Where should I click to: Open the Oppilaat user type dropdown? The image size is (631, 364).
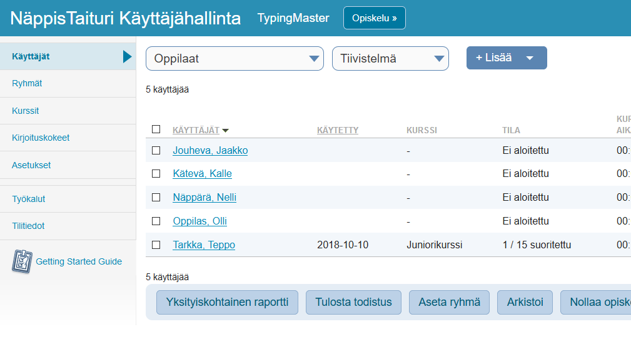pos(235,58)
